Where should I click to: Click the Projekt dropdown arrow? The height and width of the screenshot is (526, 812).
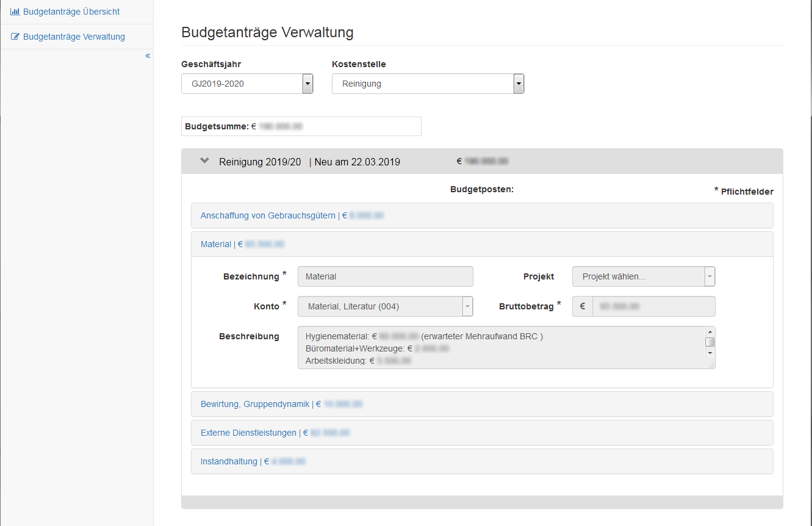pos(710,276)
